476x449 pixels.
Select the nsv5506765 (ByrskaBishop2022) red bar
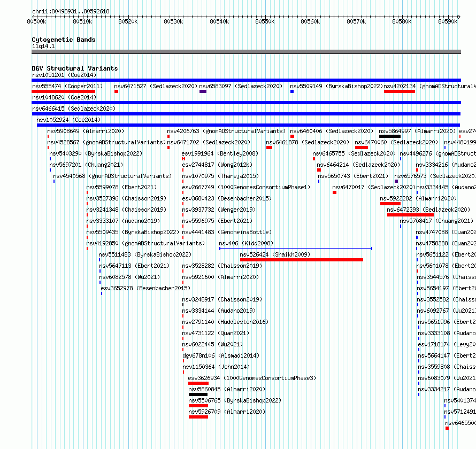click(x=198, y=406)
